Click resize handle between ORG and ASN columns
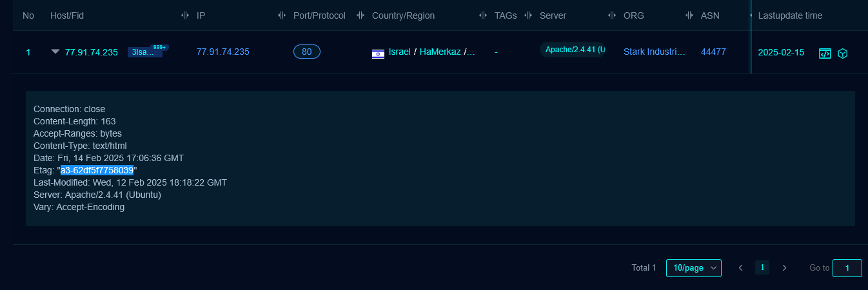 click(689, 15)
